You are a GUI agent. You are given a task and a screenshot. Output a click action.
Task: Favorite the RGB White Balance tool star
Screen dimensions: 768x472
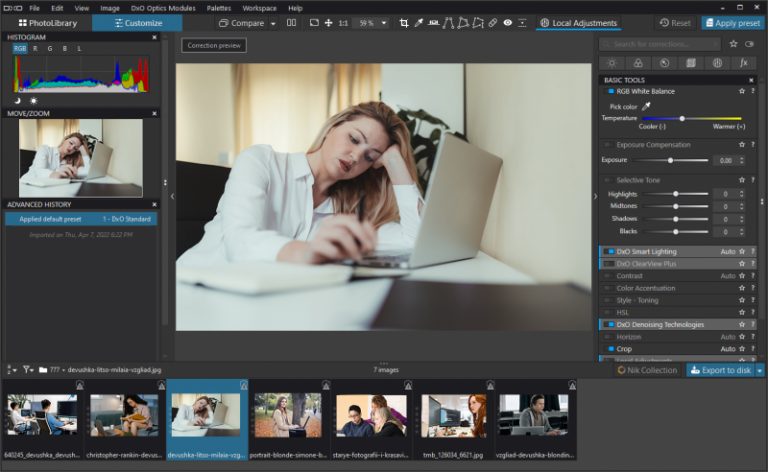[741, 91]
